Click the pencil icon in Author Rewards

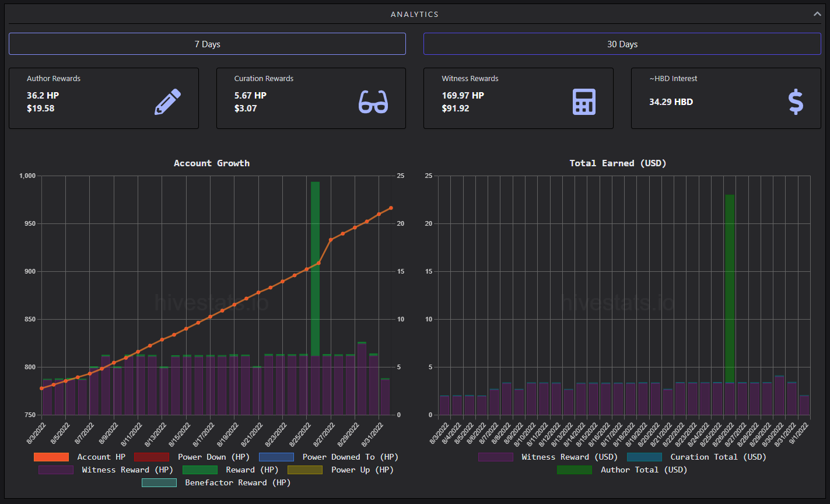pos(167,101)
